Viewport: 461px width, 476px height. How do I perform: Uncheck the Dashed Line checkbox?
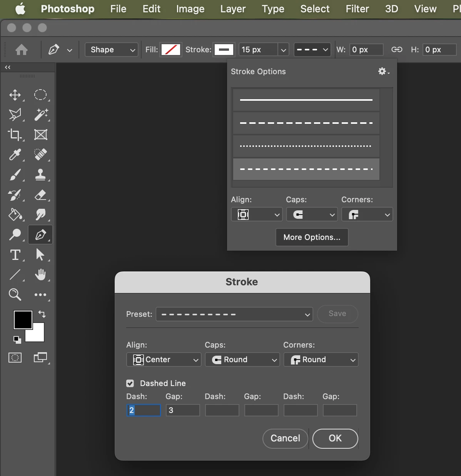click(130, 383)
